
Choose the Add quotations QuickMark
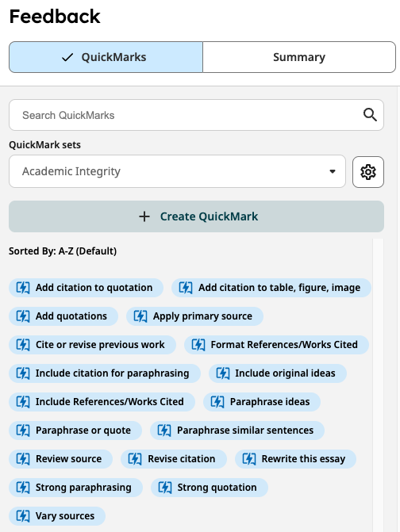click(x=63, y=316)
